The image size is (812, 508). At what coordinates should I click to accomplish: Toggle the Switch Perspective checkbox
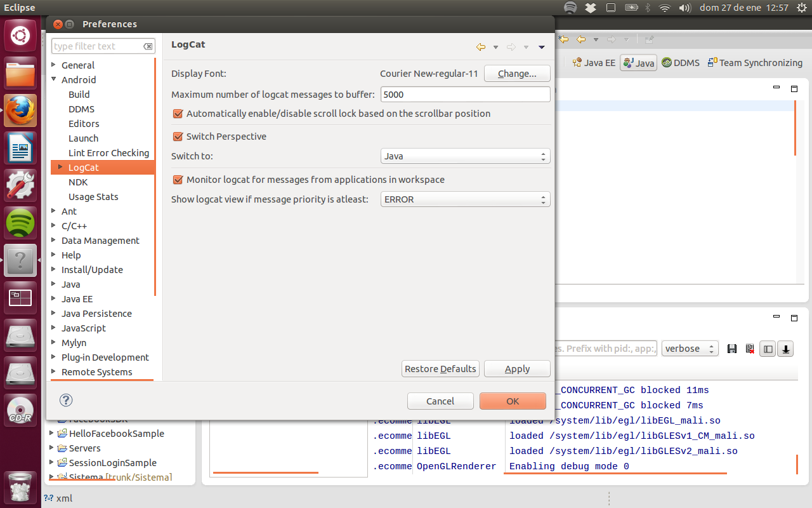pos(178,137)
